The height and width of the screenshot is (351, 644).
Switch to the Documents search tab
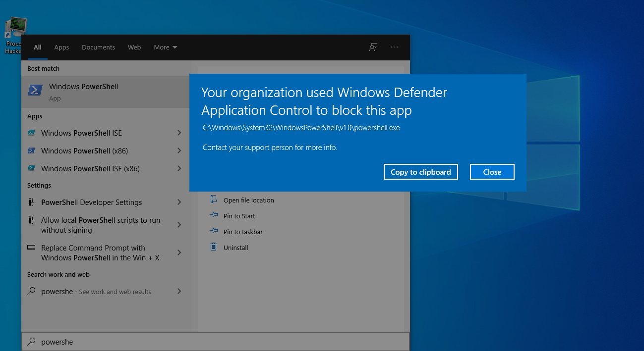[98, 48]
